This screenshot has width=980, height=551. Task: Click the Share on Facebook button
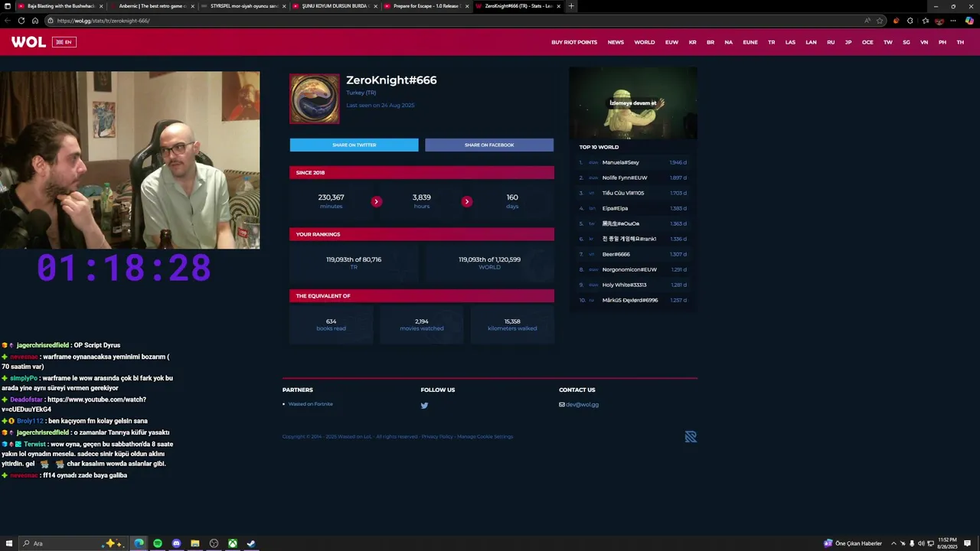tap(489, 145)
